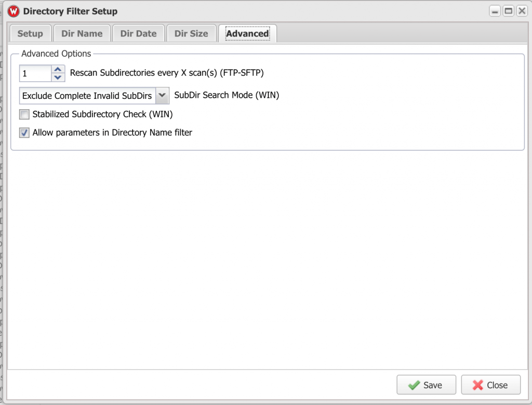The image size is (532, 405).
Task: Click the Watchdog app icon in title bar
Action: 13,10
